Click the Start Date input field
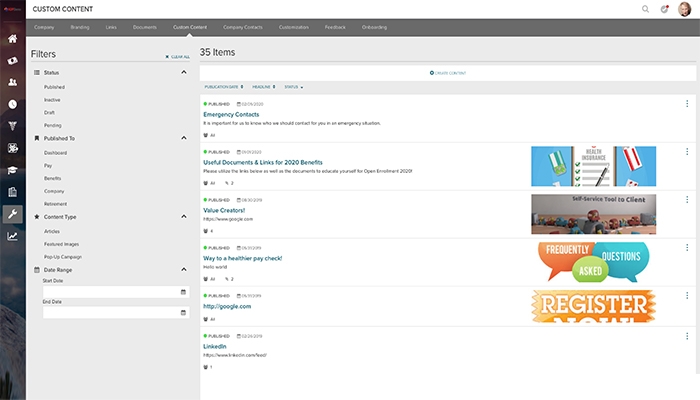This screenshot has height=400, width=700. coord(116,292)
